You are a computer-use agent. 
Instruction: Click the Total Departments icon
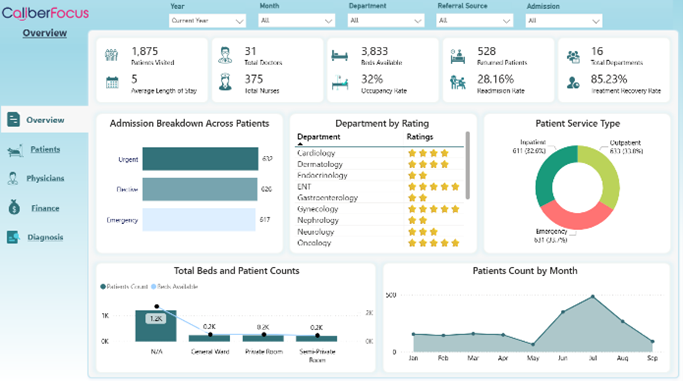point(573,57)
